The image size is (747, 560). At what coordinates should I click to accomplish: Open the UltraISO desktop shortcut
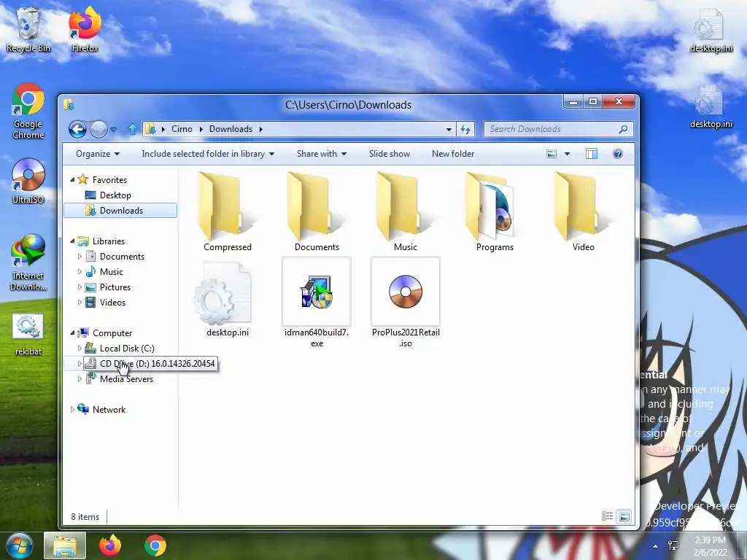(28, 181)
